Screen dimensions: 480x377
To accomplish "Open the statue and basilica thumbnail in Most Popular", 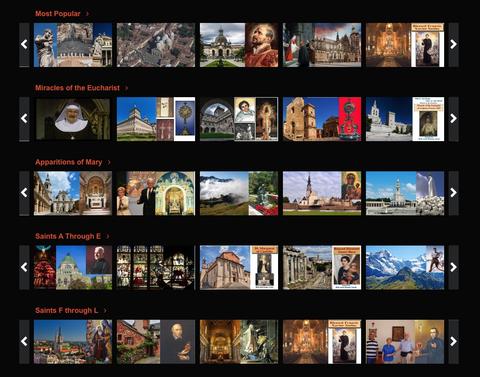I will [x=73, y=45].
